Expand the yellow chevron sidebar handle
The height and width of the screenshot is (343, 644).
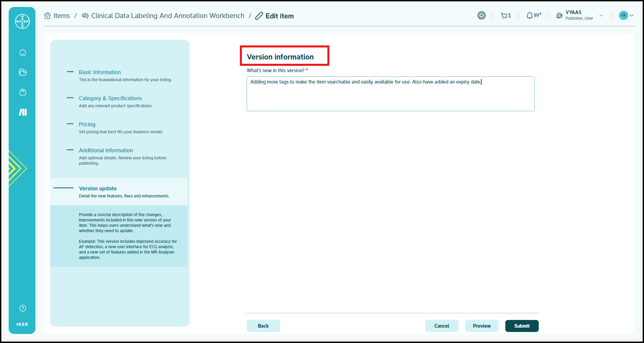[16, 168]
